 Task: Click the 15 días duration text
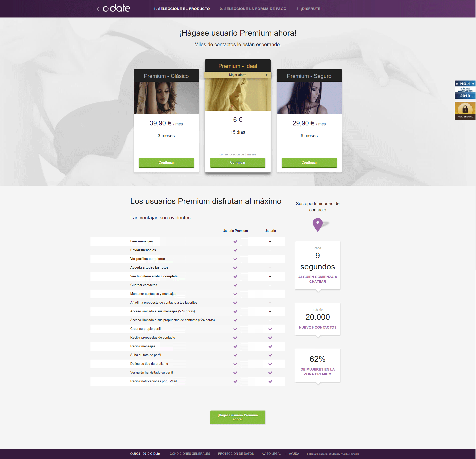238,132
